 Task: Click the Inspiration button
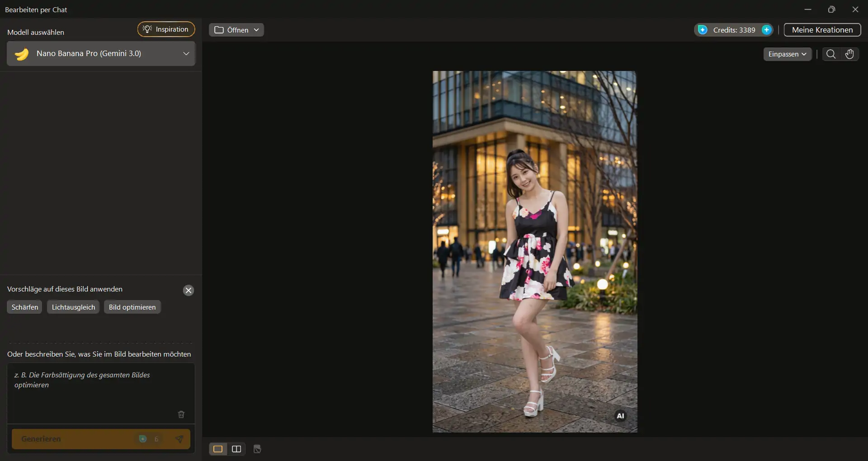(166, 29)
